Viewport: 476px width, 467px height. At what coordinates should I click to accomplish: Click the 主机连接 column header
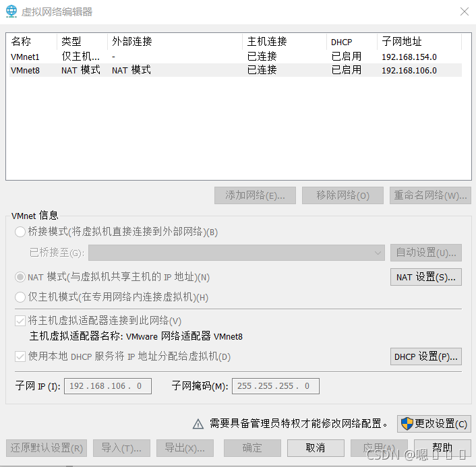pyautogui.click(x=285, y=41)
